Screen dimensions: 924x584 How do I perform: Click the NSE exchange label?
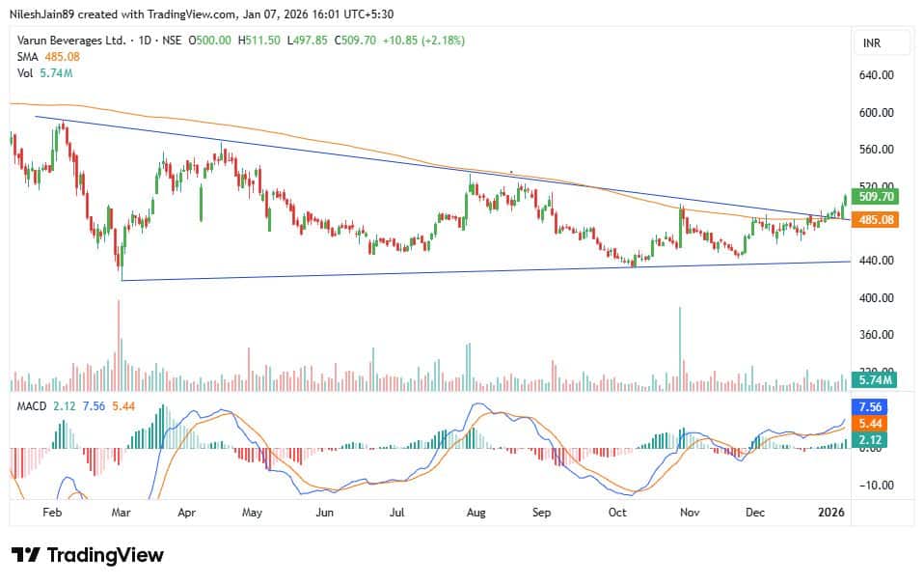point(172,41)
